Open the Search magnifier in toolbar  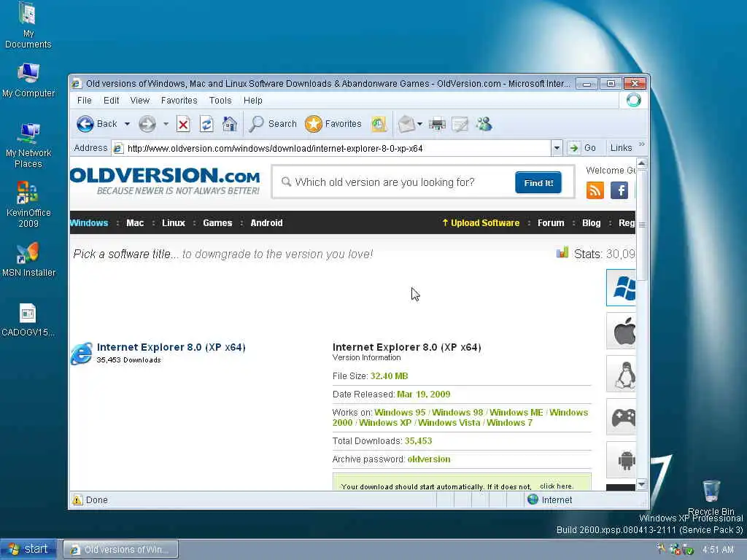click(273, 124)
